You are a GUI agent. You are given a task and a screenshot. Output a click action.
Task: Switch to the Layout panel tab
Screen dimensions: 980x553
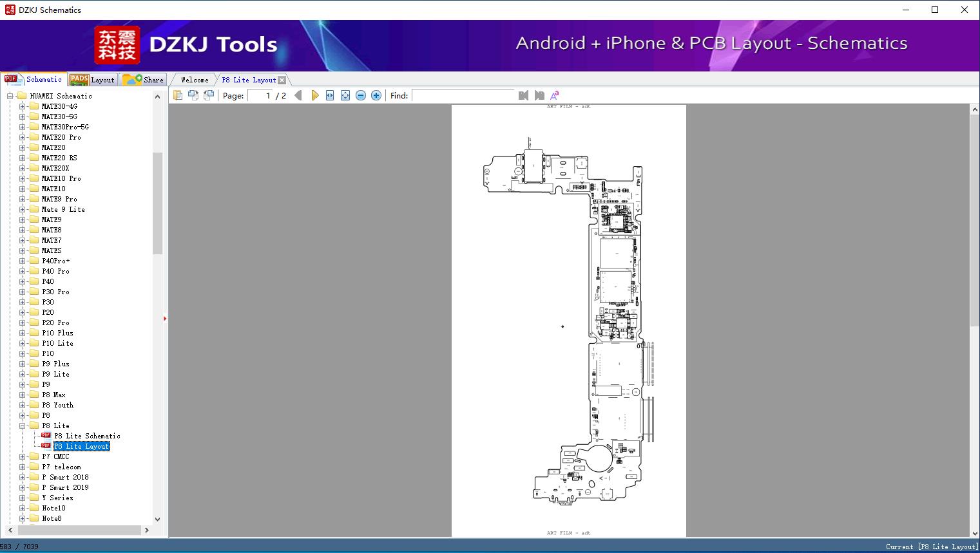coord(92,80)
